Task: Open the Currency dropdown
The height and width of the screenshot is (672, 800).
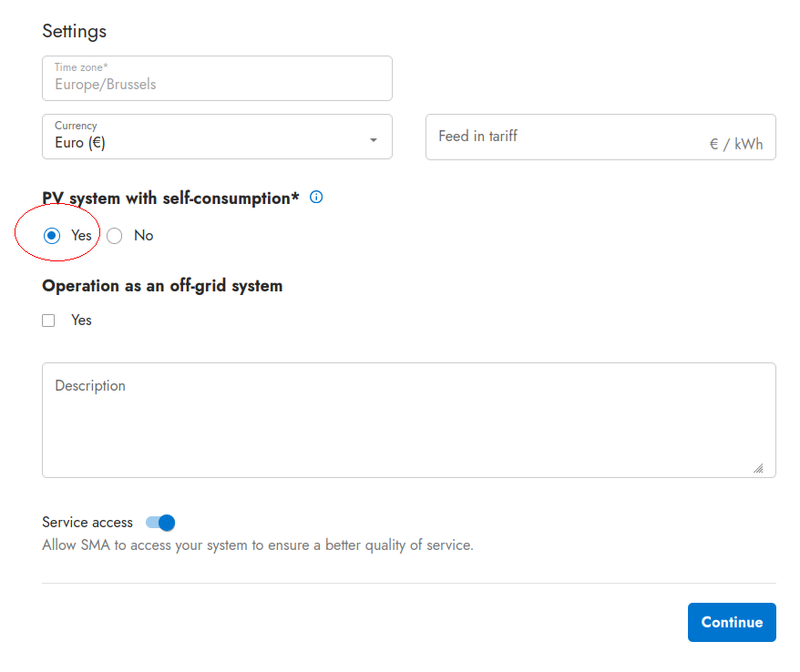Action: point(218,137)
